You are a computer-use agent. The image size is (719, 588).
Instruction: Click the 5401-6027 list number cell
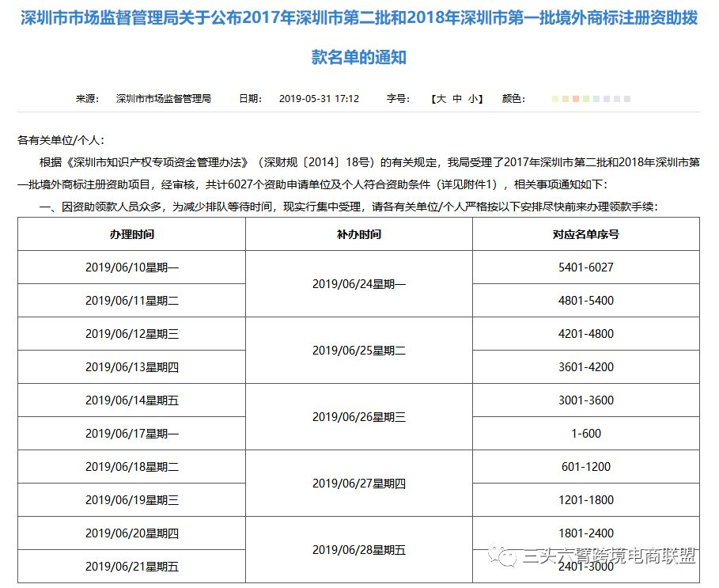pyautogui.click(x=585, y=267)
